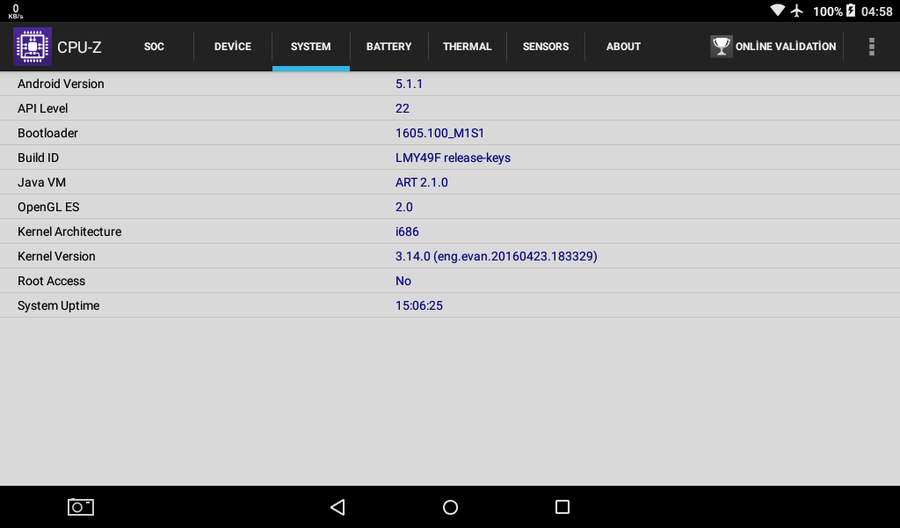
Task: Tap the System Uptime label
Action: tap(59, 306)
